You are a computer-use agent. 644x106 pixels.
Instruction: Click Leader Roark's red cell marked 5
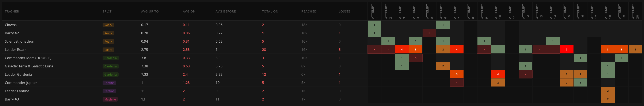[567, 49]
